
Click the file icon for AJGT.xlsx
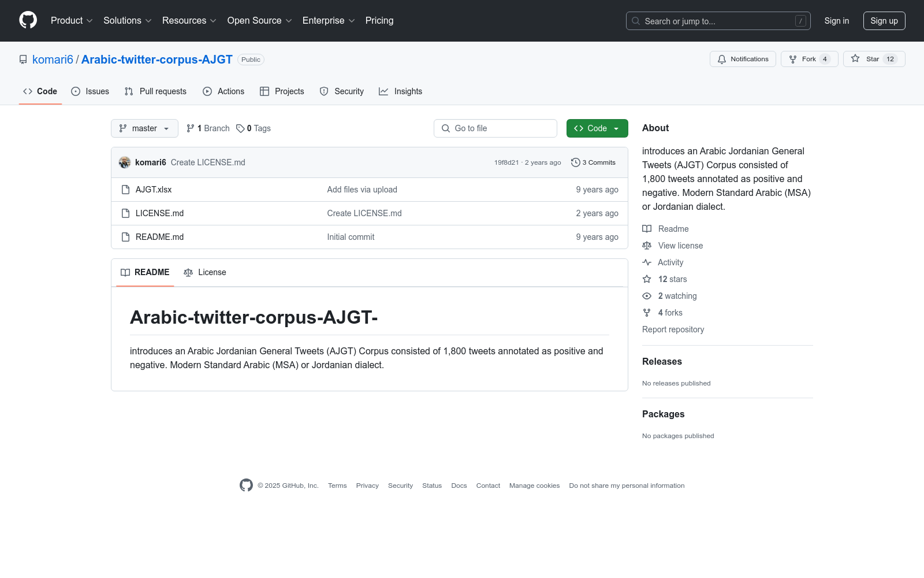pos(125,190)
